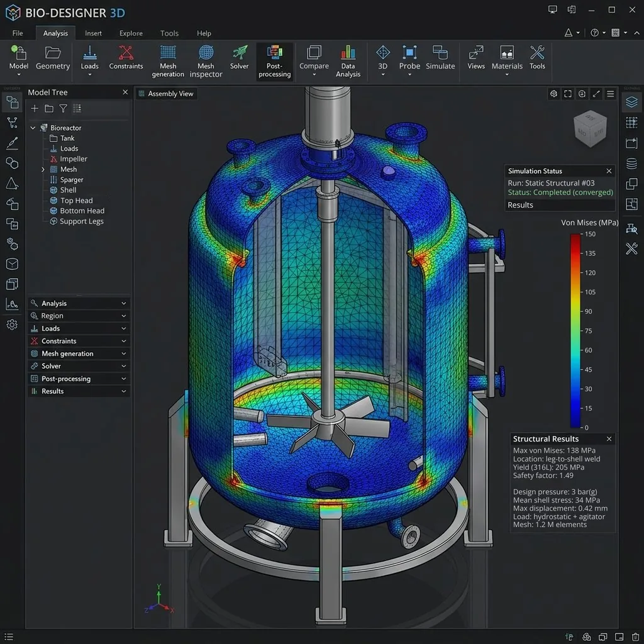This screenshot has height=644, width=644.
Task: Click the Simulate ribbon button
Action: coord(440,57)
